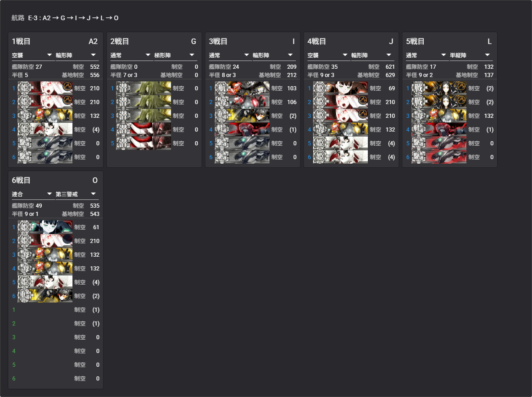Screen dimensions: 532x397
Task: Click the 2戦目 card title
Action: point(119,41)
